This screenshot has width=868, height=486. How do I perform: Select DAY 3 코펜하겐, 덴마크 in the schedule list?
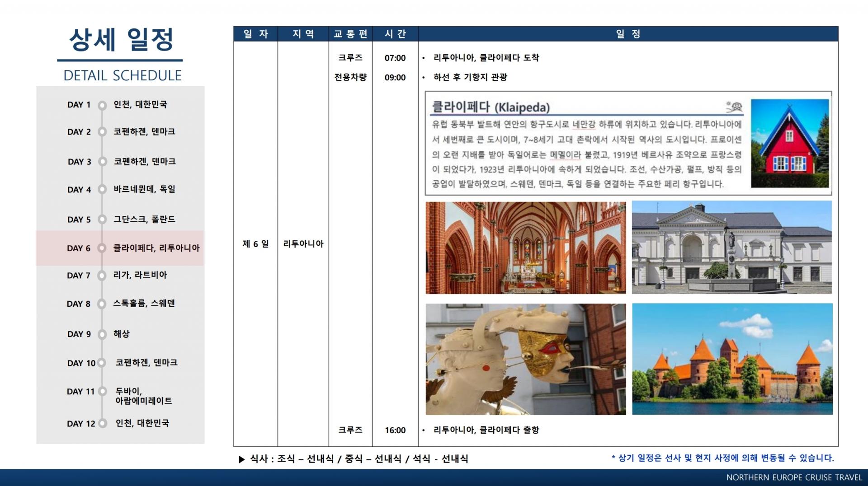pos(121,161)
